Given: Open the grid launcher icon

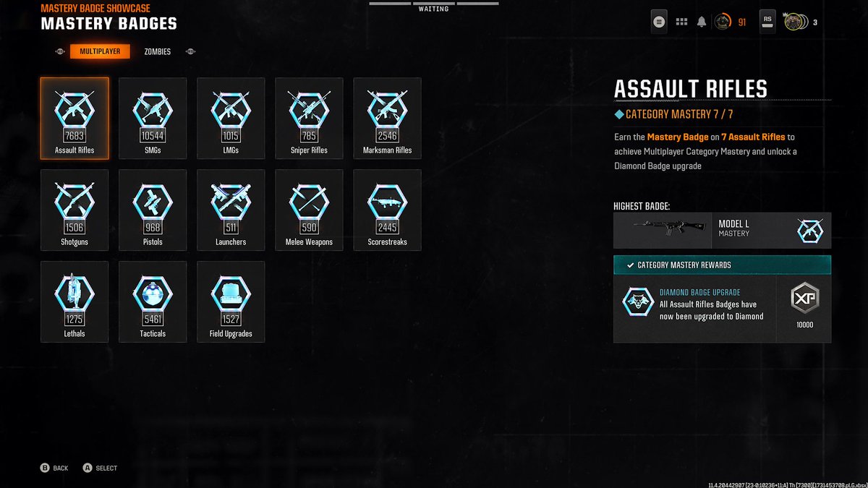Looking at the screenshot, I should coord(681,22).
